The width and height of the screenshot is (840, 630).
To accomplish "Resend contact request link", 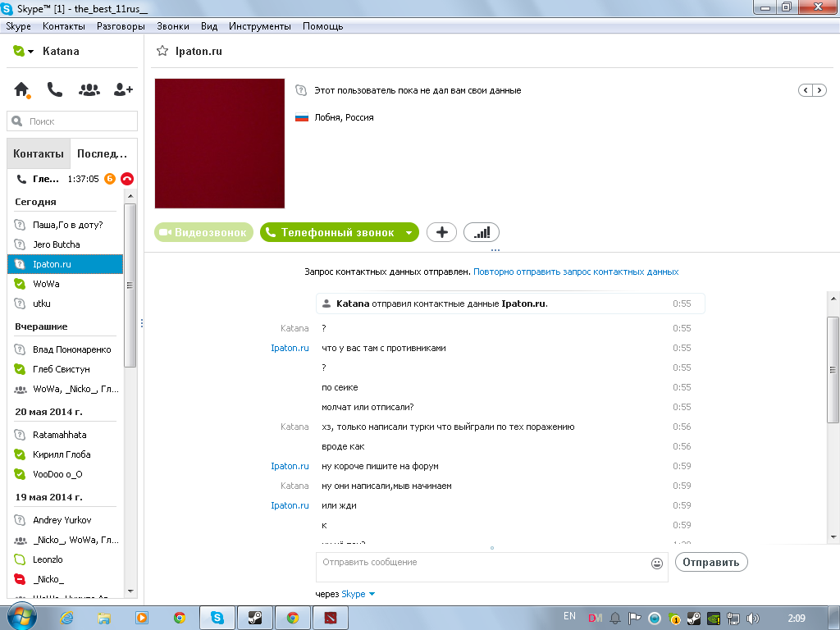I will [x=576, y=272].
